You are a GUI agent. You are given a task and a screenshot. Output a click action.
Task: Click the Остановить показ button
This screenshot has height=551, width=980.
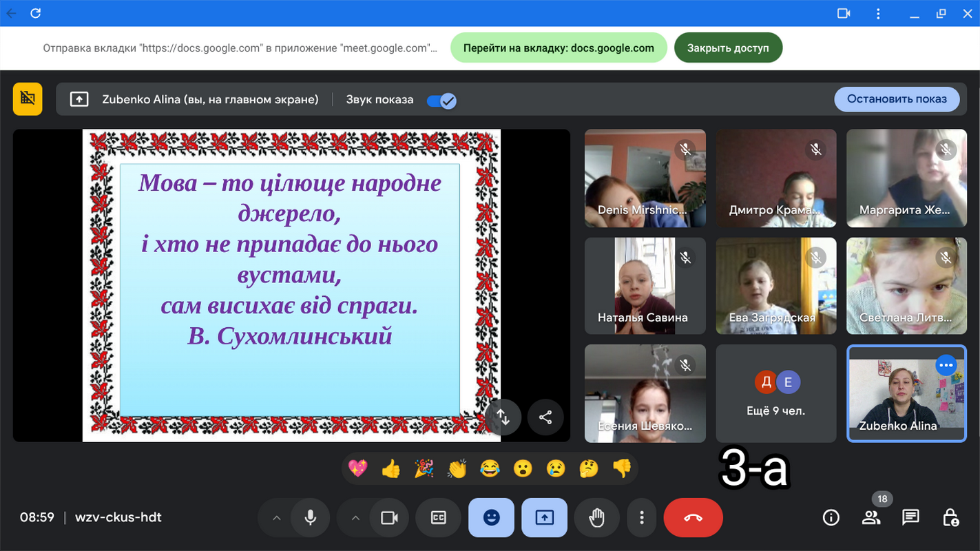tap(897, 99)
